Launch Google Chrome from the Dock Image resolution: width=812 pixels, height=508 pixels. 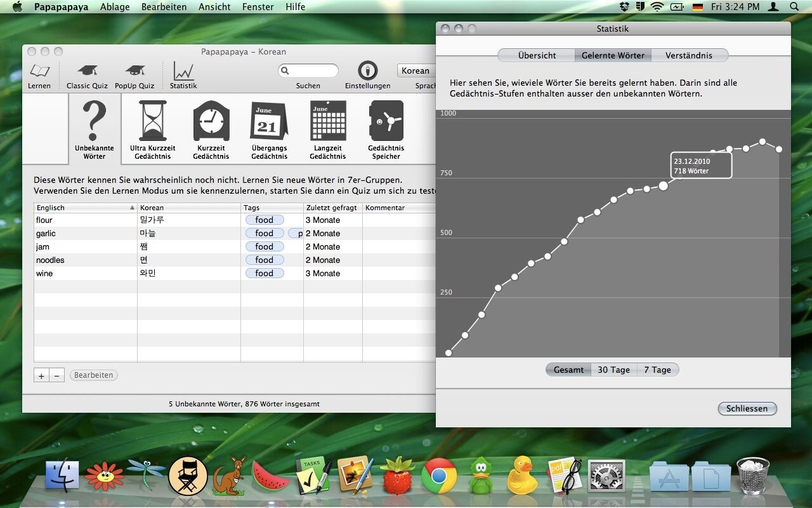(439, 476)
